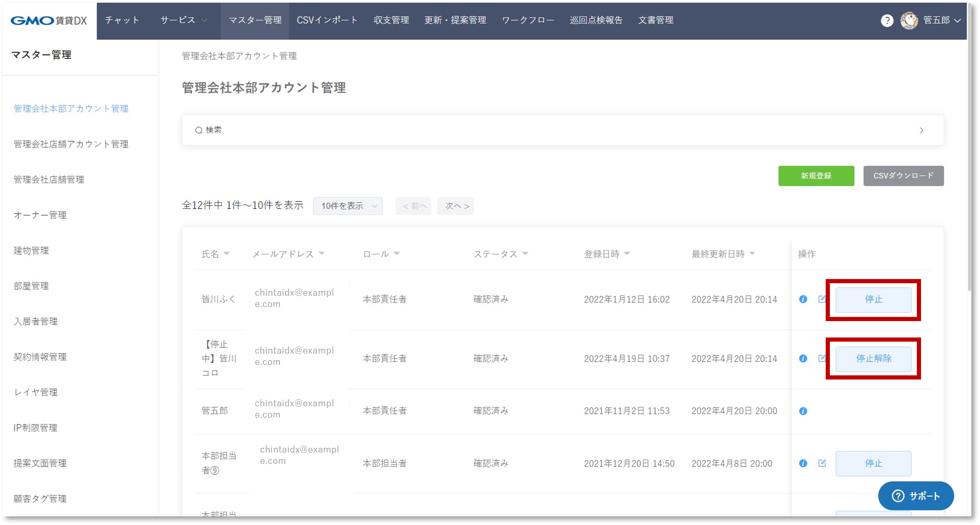This screenshot has width=980, height=525.
Task: Select 建物管理 in the sidebar
Action: click(31, 250)
